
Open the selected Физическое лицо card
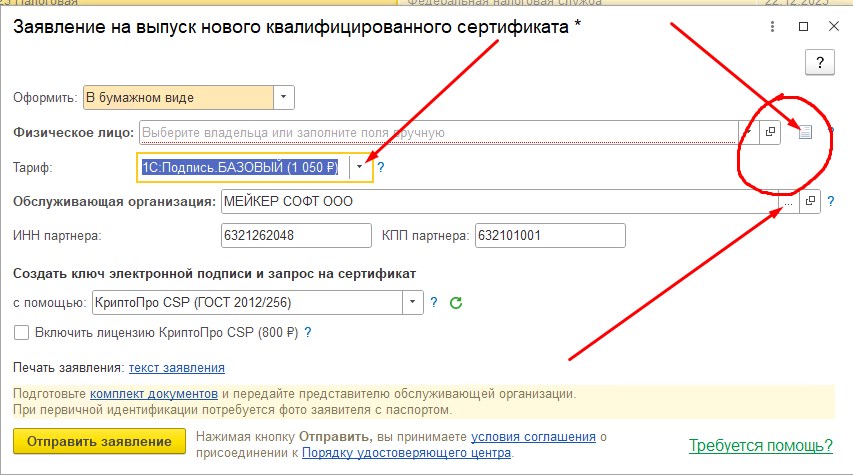770,132
